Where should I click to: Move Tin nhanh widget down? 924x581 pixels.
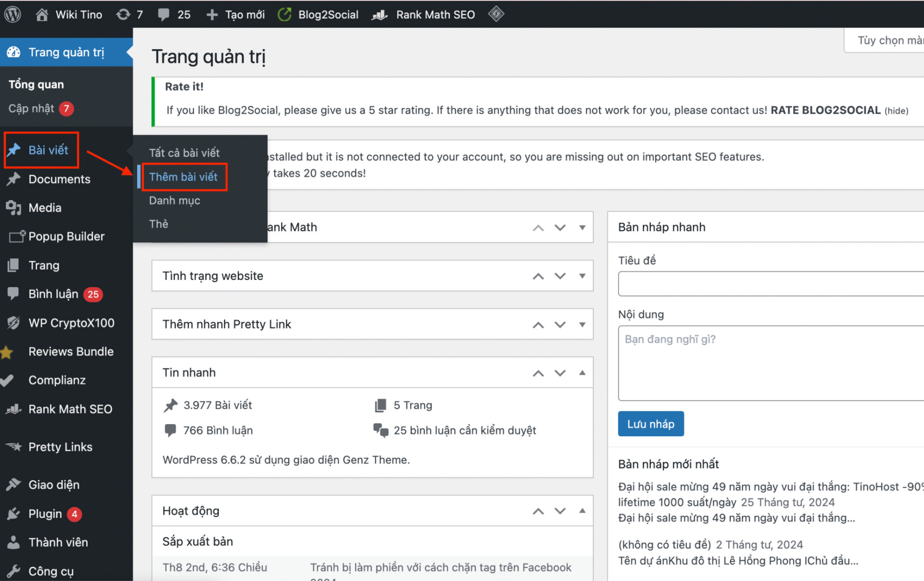(x=560, y=373)
